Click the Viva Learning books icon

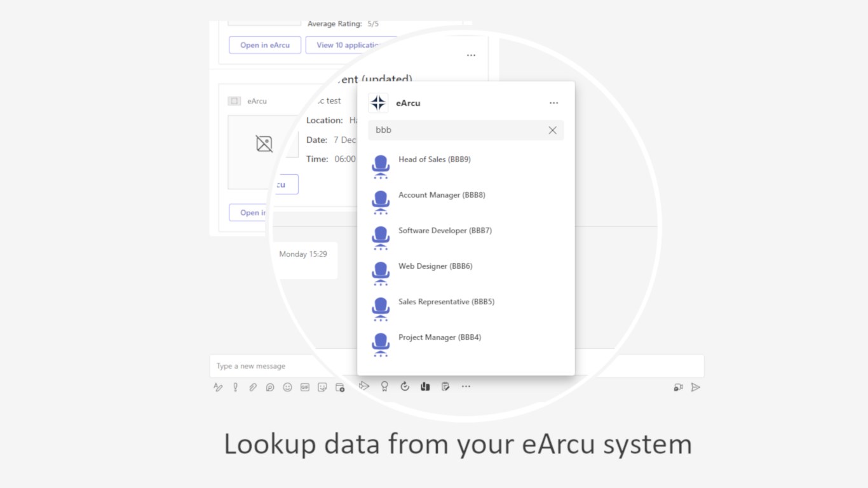click(425, 386)
